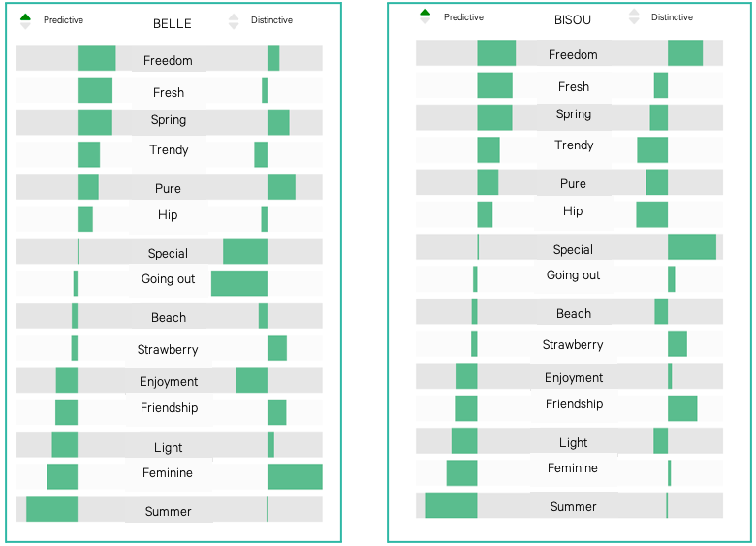Viewport: 756px width, 546px height.
Task: Select the BELLE chart title
Action: coord(173,23)
